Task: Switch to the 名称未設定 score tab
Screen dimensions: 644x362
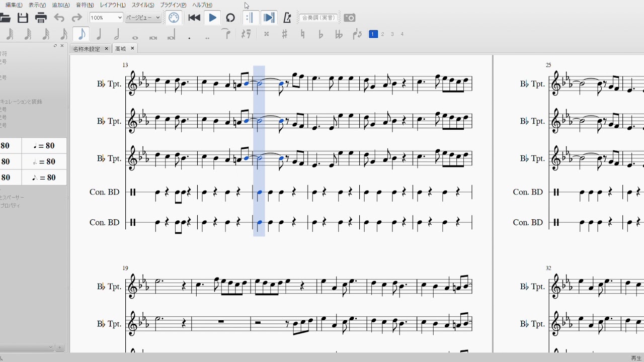Action: coord(87,49)
